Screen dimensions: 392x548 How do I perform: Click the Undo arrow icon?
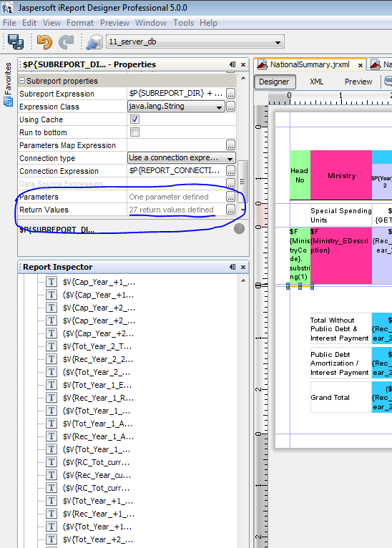tap(44, 42)
